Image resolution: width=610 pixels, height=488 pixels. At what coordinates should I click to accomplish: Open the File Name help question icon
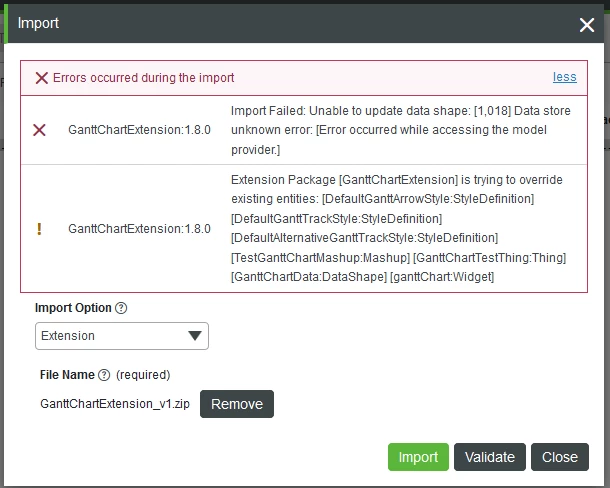click(104, 375)
